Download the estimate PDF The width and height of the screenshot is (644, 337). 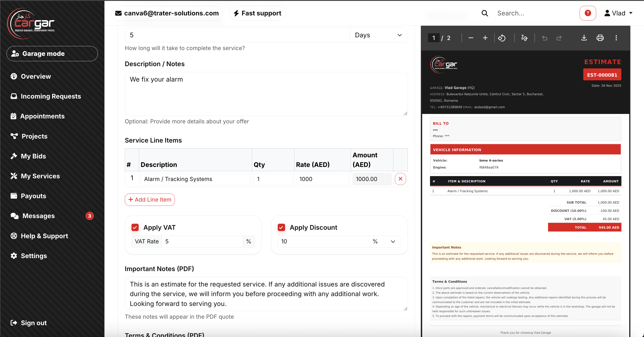584,38
